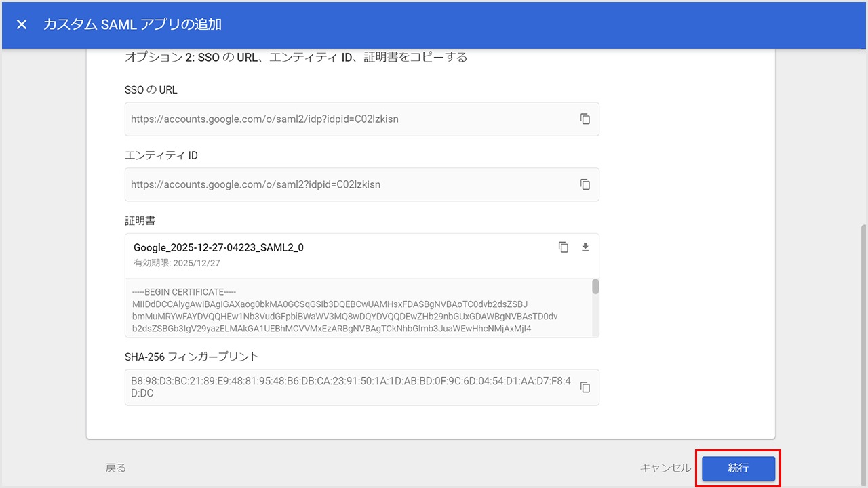Click the キャンセル cancel button

click(x=665, y=468)
